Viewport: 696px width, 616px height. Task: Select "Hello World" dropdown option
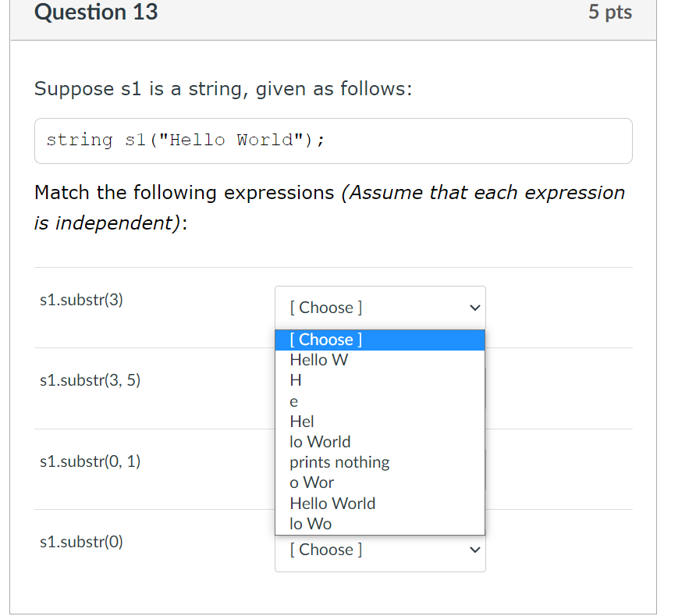tap(332, 503)
